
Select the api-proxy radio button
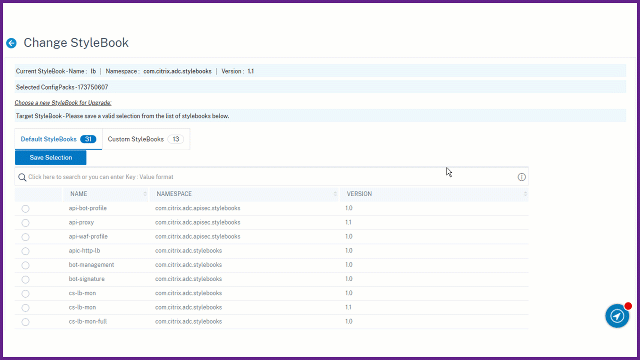[25, 223]
